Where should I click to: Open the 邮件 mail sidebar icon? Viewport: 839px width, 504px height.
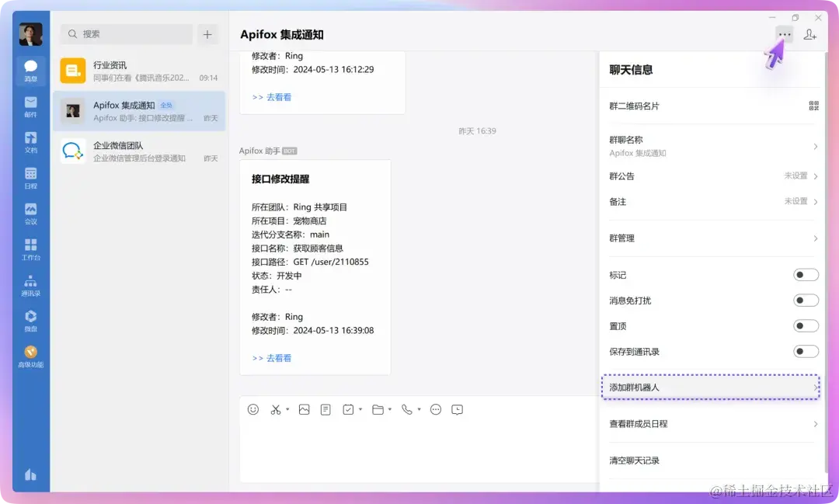pyautogui.click(x=30, y=106)
